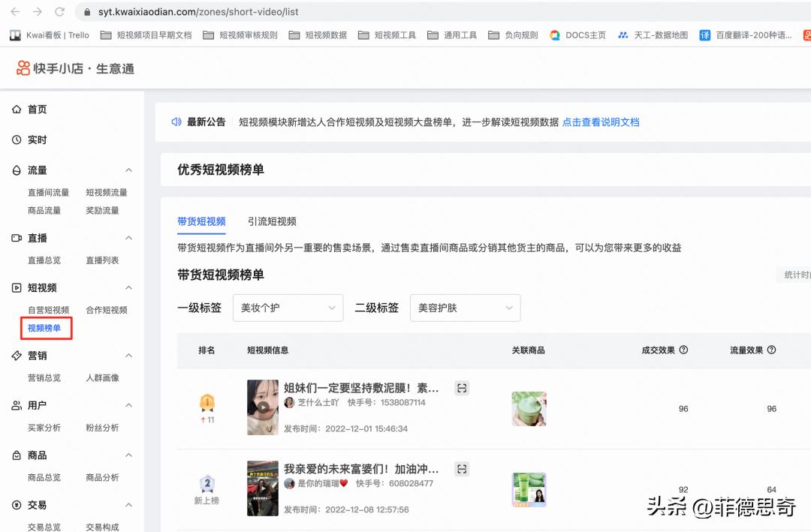Click the 快手小店·生意通 logo
The width and height of the screenshot is (811, 532).
pyautogui.click(x=73, y=68)
